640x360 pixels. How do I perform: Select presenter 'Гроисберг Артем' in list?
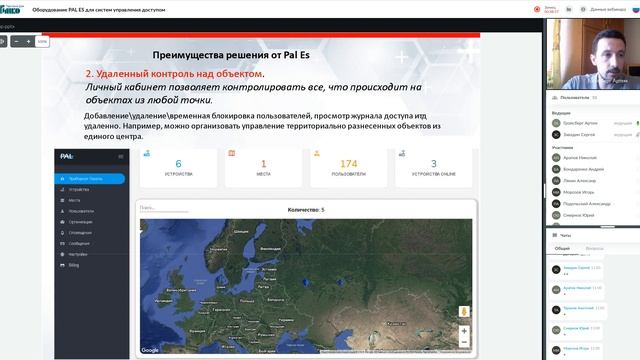[580, 123]
